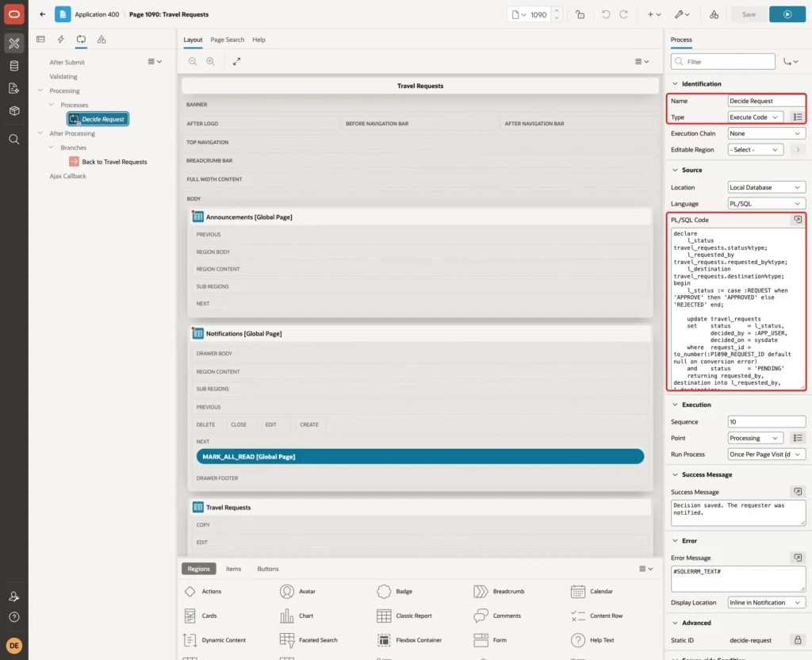Collapse the Source section

click(675, 170)
